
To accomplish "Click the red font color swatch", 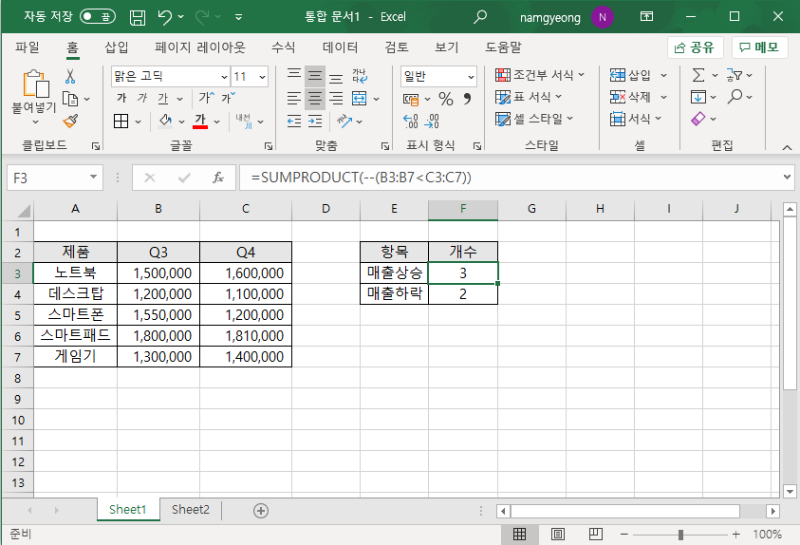I will 200,121.
